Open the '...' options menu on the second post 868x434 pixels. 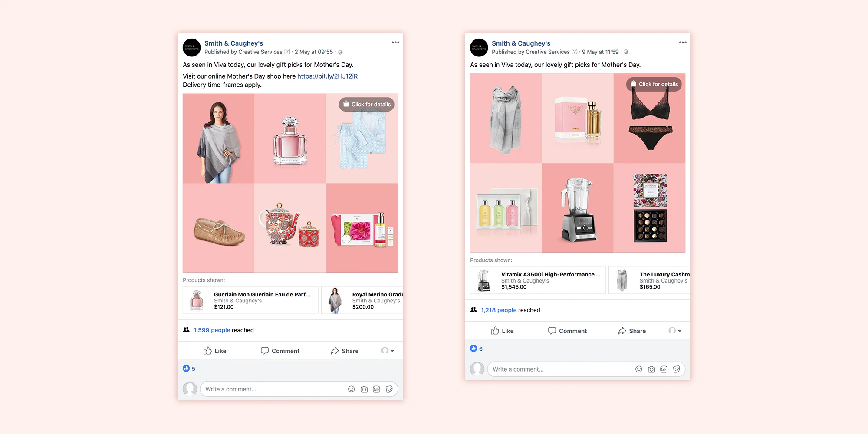683,42
